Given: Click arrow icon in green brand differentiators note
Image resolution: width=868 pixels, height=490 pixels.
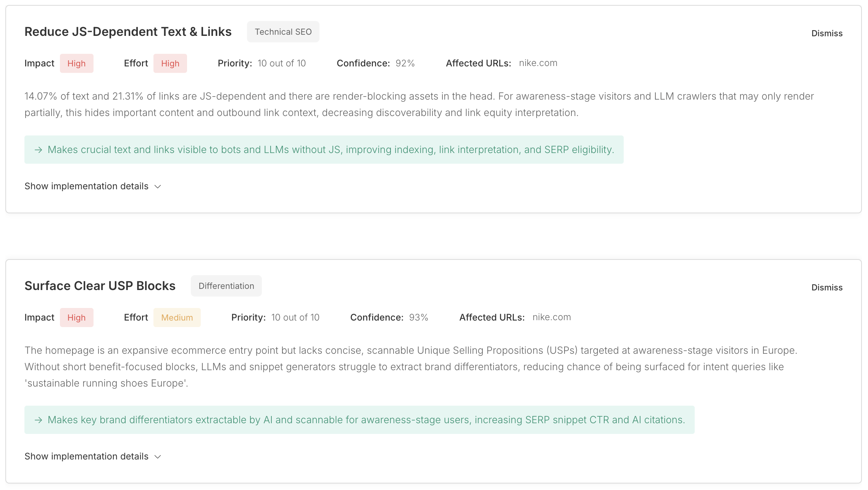Looking at the screenshot, I should [38, 420].
